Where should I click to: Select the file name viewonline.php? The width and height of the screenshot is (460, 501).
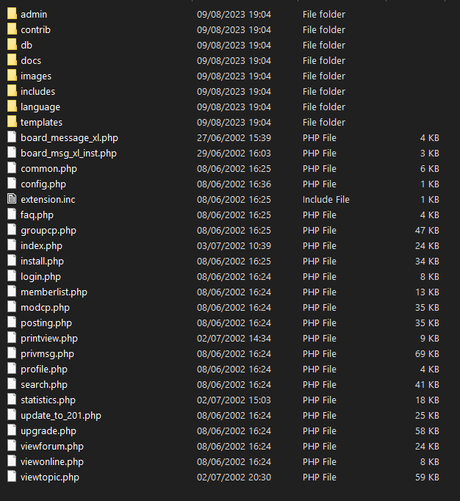click(x=52, y=462)
